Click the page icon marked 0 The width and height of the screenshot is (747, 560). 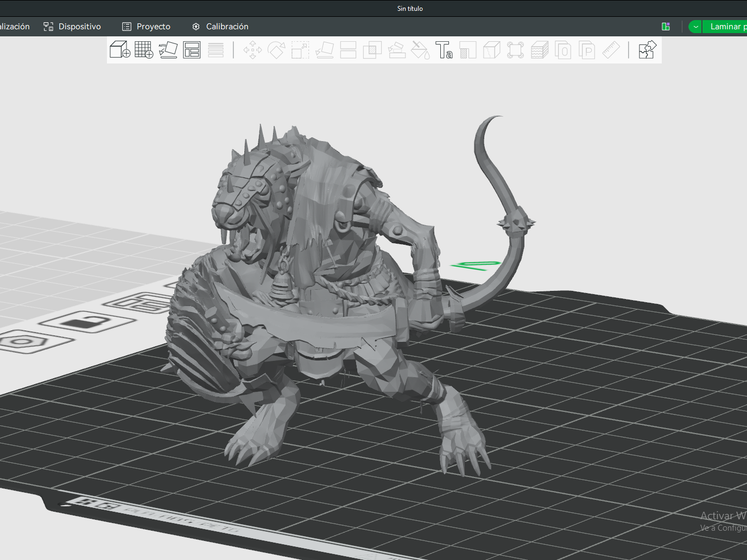(563, 50)
